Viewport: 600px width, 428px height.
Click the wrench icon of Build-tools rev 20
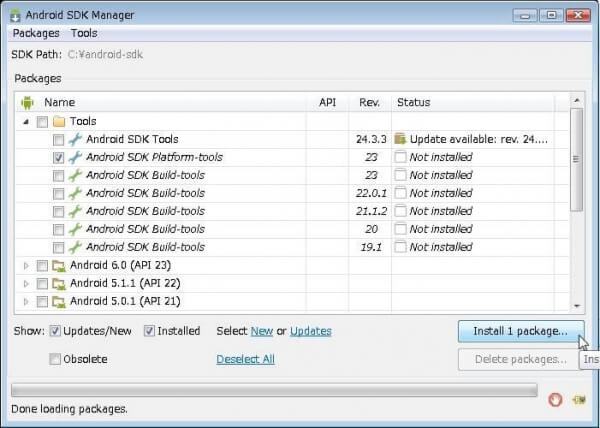tap(75, 229)
